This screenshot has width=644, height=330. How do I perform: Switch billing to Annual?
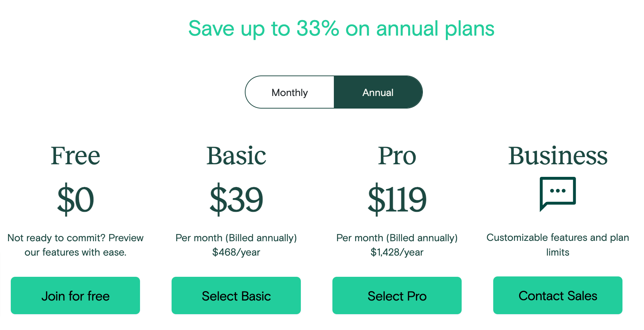coord(378,92)
